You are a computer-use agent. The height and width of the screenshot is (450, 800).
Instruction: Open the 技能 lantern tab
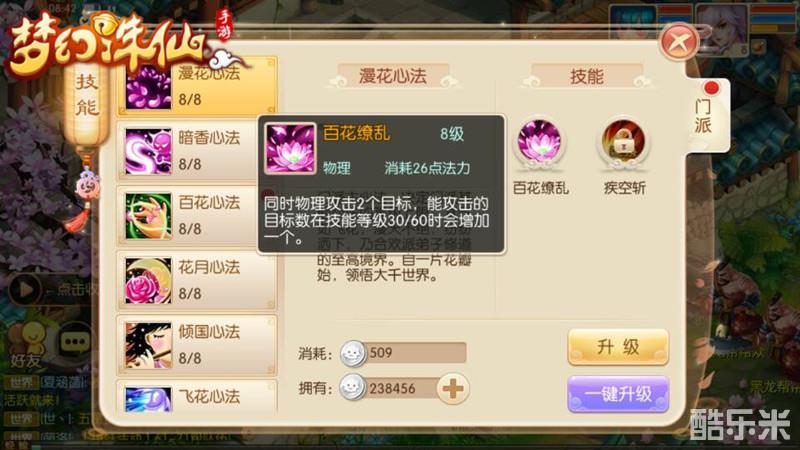pyautogui.click(x=87, y=96)
